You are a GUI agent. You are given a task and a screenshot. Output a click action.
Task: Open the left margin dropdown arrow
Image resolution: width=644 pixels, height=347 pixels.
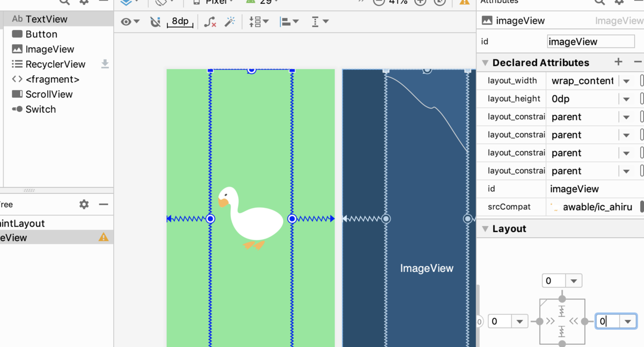pyautogui.click(x=519, y=321)
